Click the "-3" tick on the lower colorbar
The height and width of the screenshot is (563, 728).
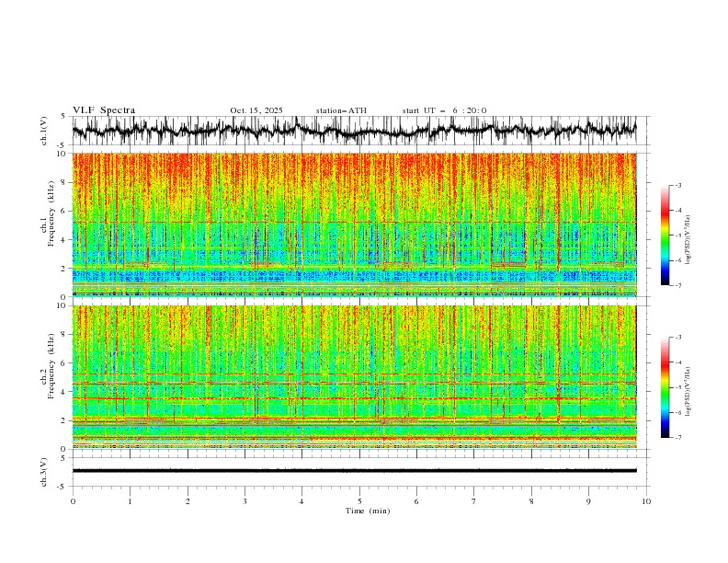(x=677, y=338)
